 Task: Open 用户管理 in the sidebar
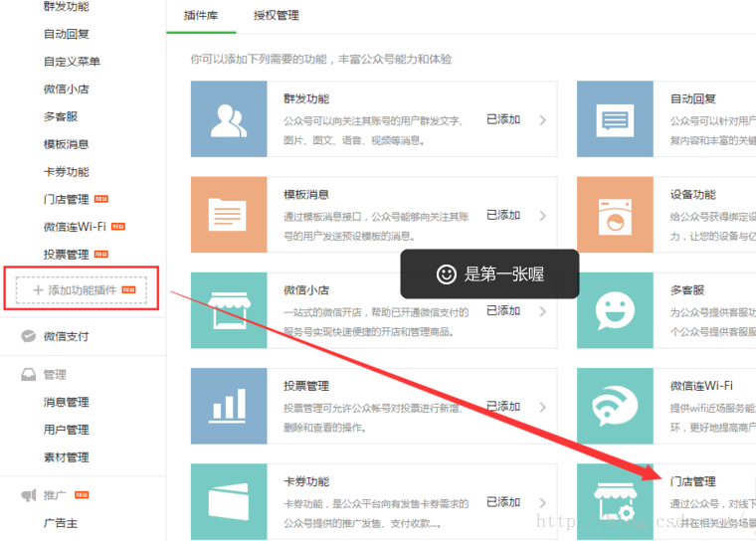[x=66, y=430]
